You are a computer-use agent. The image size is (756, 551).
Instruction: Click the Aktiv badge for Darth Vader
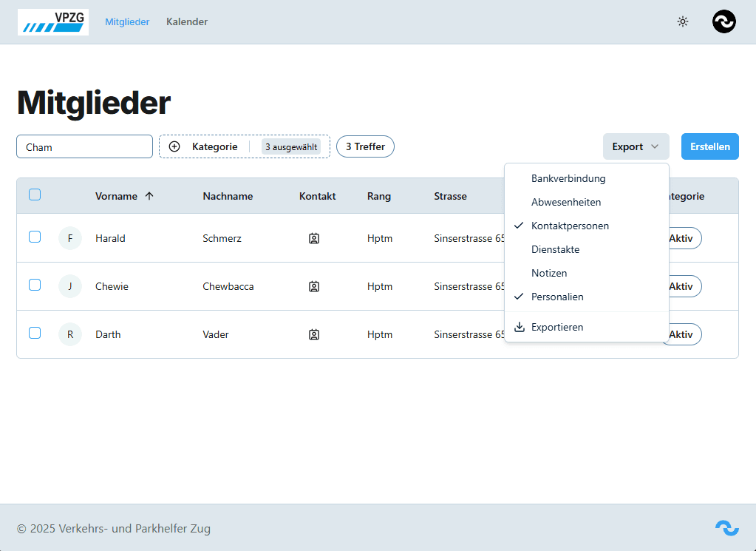coord(681,334)
